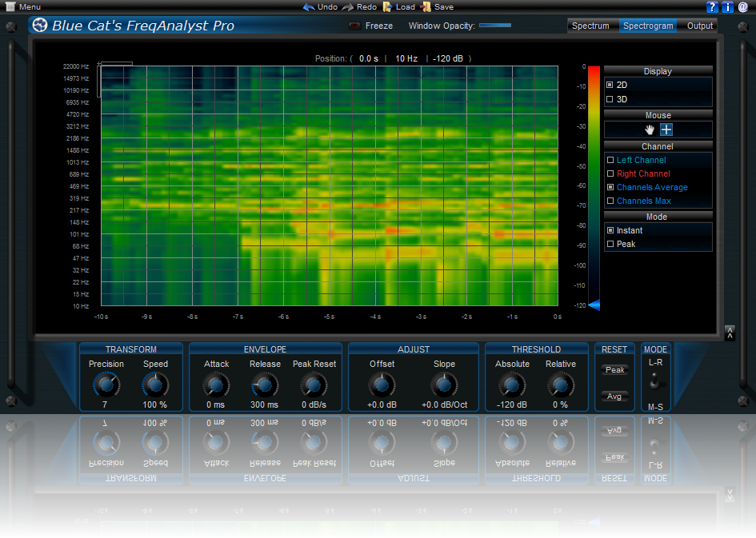Viewport: 756px width, 538px height.
Task: Click the Offset knob
Action: [382, 385]
